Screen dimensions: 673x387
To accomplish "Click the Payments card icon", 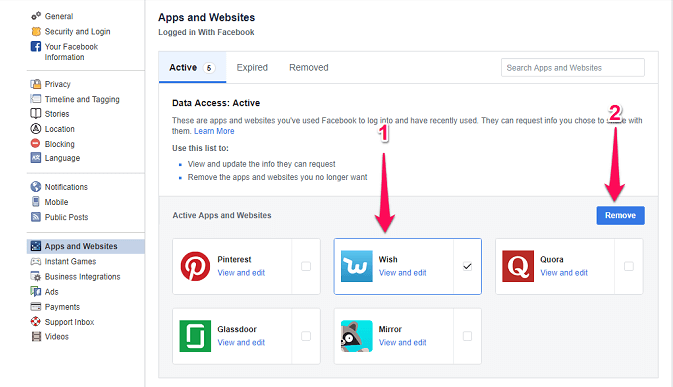I will 36,307.
